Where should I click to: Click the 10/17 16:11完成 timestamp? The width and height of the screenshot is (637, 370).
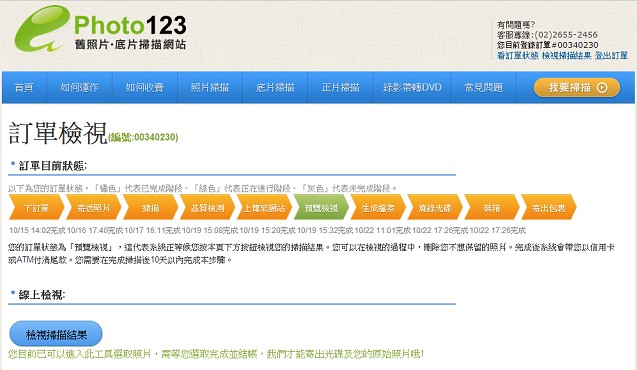coord(152,230)
